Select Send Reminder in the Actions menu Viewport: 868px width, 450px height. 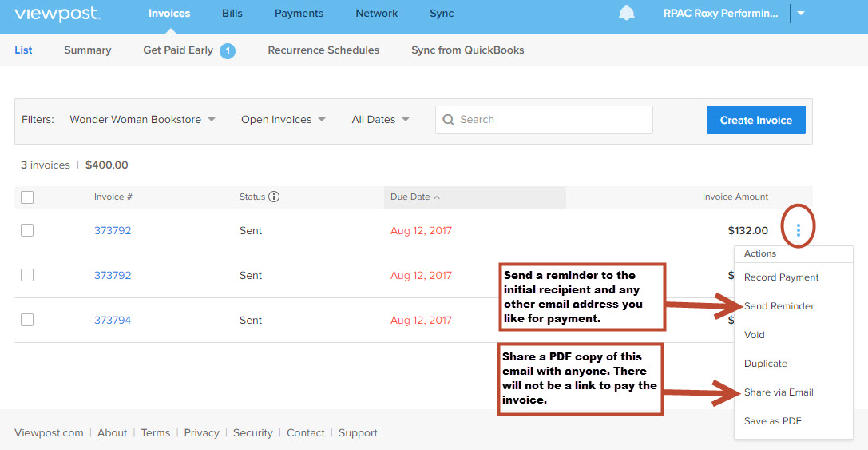(779, 306)
